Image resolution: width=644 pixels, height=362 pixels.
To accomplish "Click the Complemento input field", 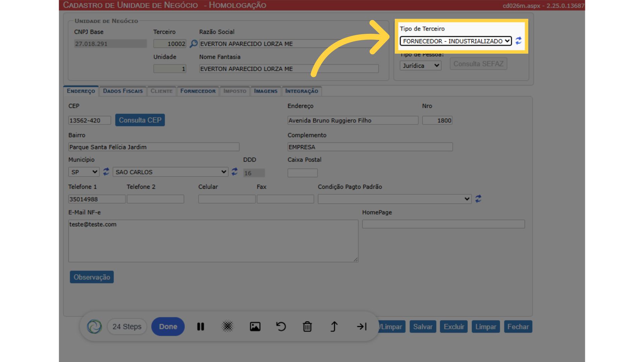I will click(370, 147).
